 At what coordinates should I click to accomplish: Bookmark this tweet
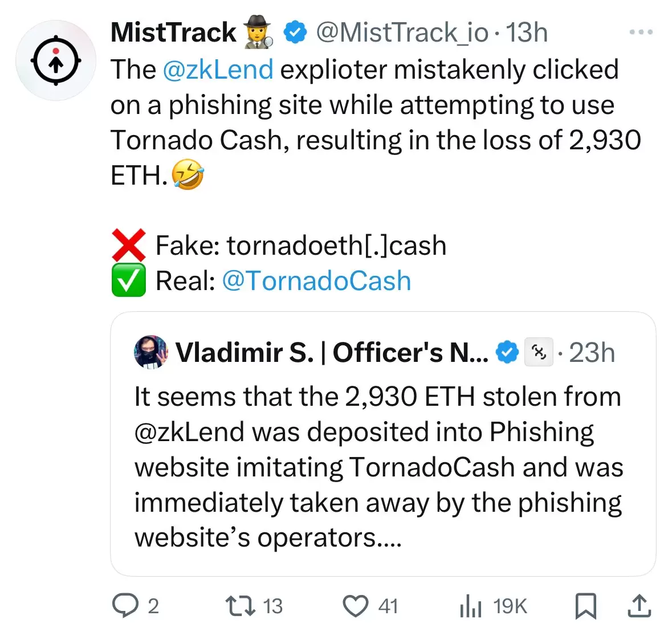(x=585, y=606)
